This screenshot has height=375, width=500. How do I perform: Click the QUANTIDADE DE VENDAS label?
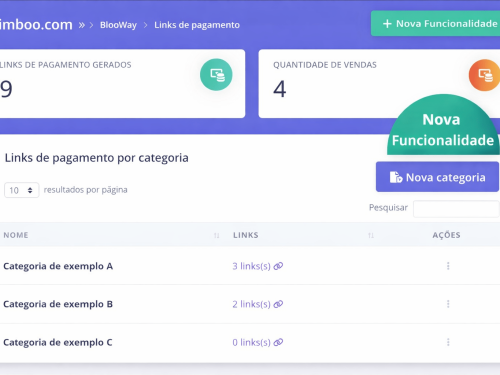pos(325,65)
